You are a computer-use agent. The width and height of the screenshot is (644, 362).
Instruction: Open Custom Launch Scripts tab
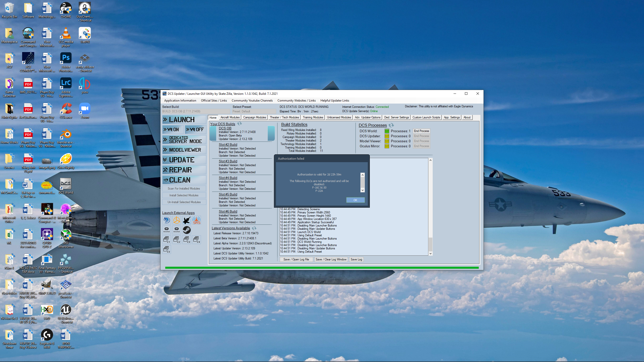pyautogui.click(x=426, y=117)
